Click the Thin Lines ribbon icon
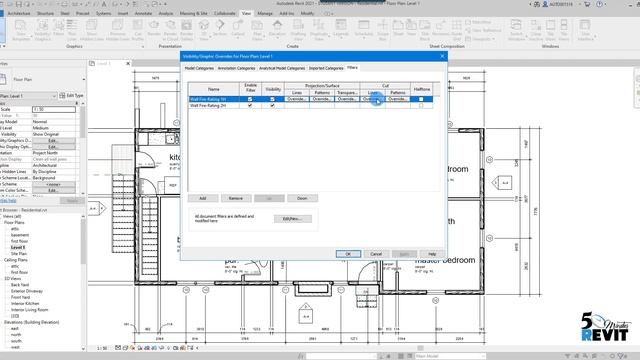 pos(72,30)
